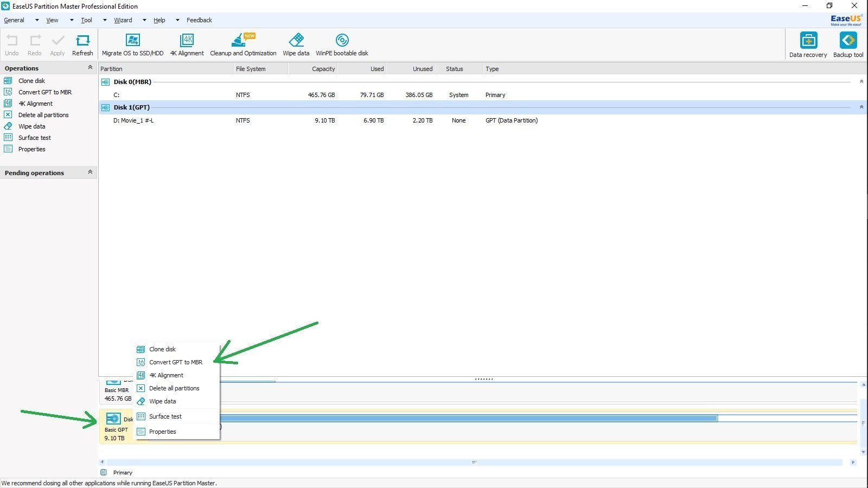The height and width of the screenshot is (488, 868).
Task: Open the Tool menu dropdown arrow
Action: (105, 21)
